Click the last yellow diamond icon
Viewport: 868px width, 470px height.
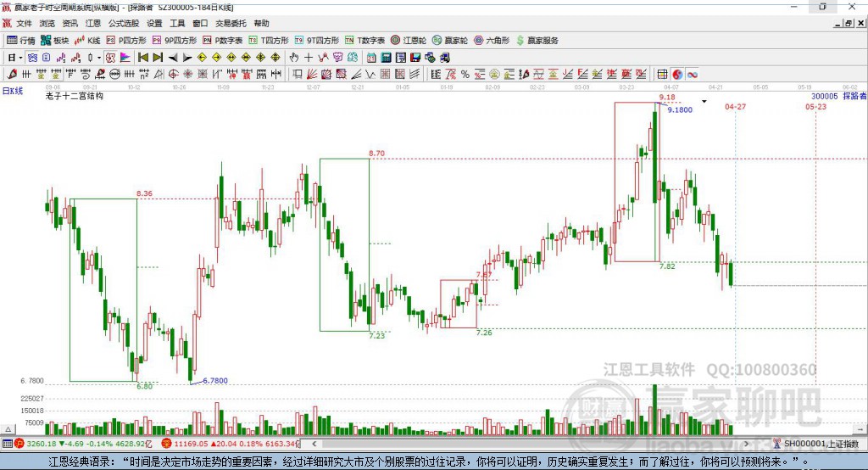275,58
